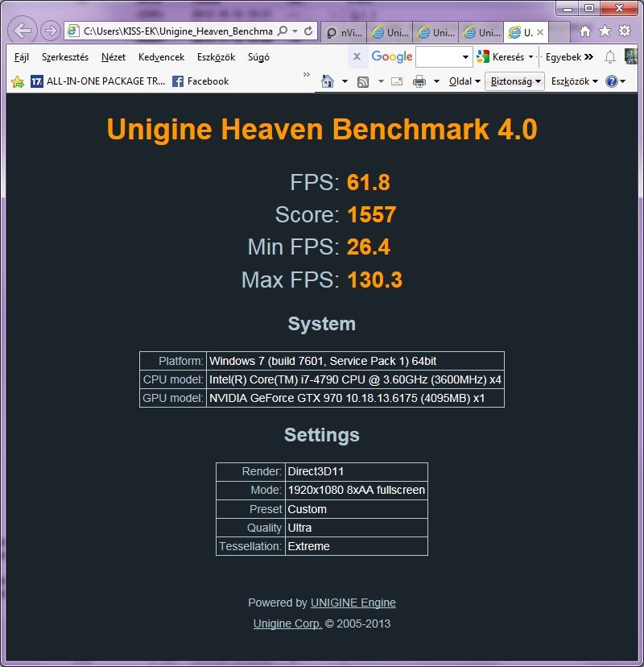Click the Read mail icon
This screenshot has width=644, height=667.
click(x=397, y=81)
